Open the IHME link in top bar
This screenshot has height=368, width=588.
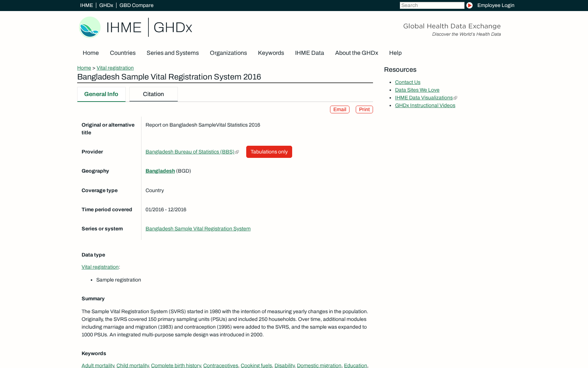tap(86, 5)
